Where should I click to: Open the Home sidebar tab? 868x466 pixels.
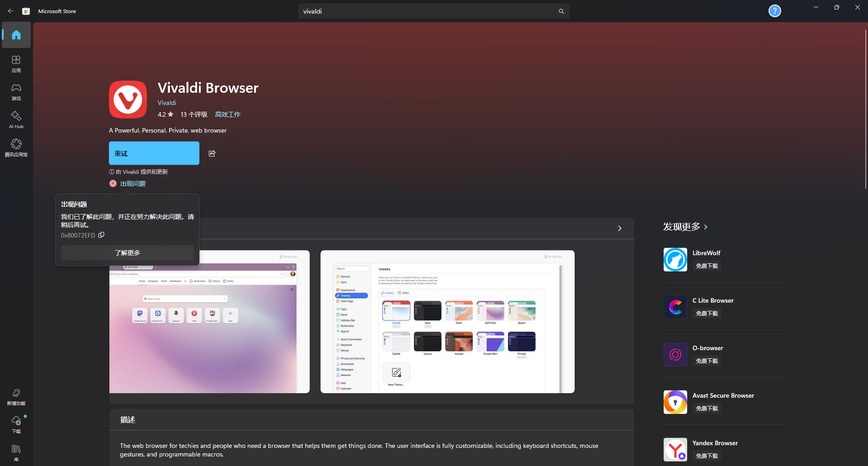pos(16,35)
